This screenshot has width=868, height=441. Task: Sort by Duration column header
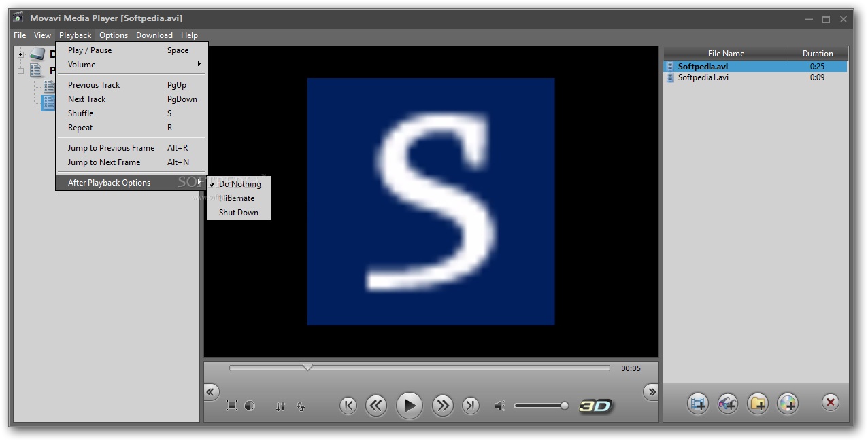817,54
